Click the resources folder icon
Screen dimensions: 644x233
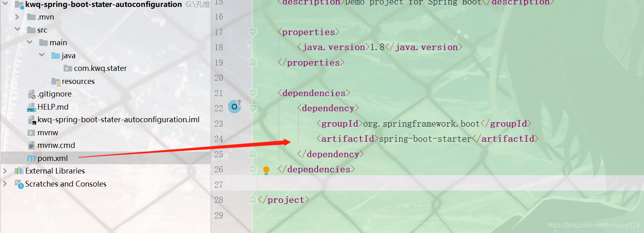click(x=56, y=81)
